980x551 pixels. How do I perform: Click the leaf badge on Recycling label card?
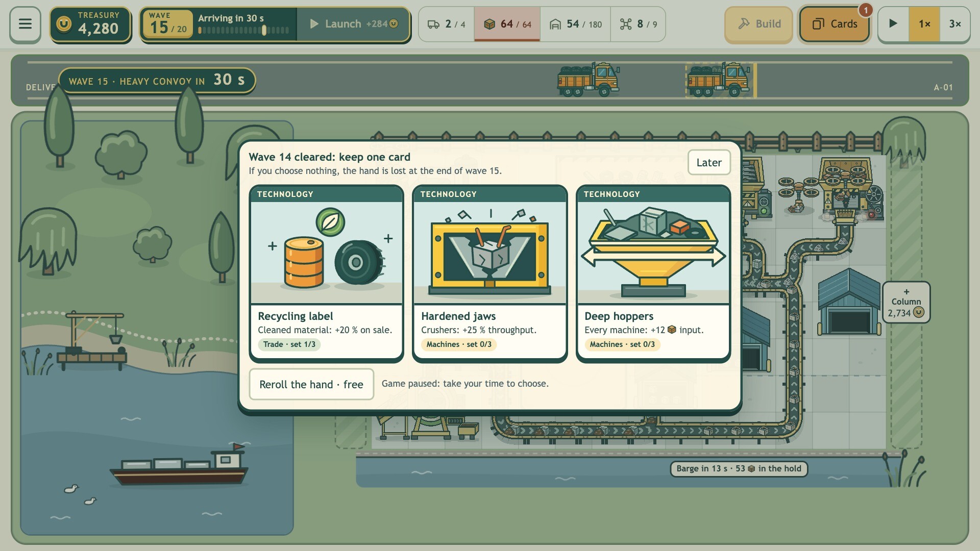coord(330,222)
